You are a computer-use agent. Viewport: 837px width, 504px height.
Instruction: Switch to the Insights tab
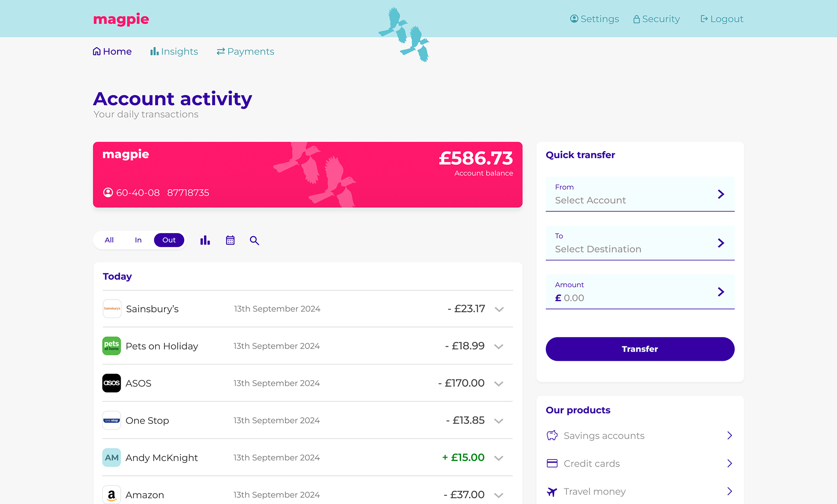pos(174,52)
